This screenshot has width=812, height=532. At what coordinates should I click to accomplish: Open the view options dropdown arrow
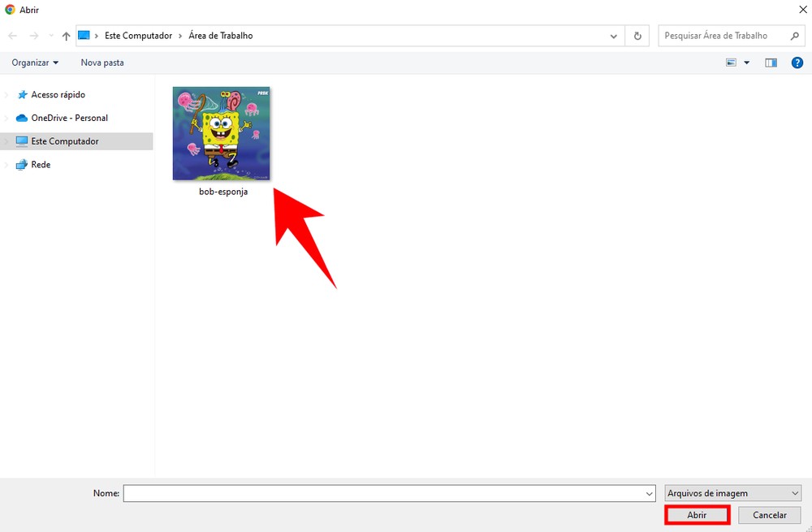(747, 63)
